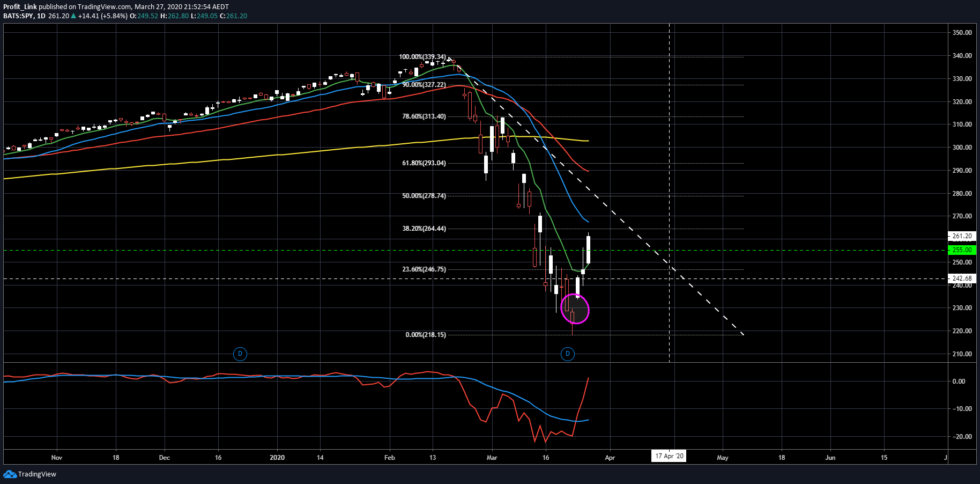Viewport: 980px width, 484px height.
Task: Click the -20.00 indicator axis label
Action: pyautogui.click(x=961, y=437)
